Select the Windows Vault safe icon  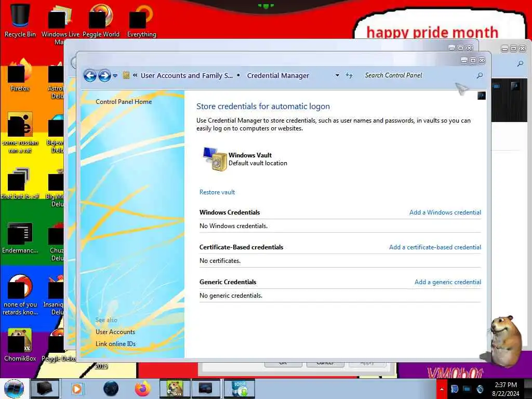(x=215, y=159)
